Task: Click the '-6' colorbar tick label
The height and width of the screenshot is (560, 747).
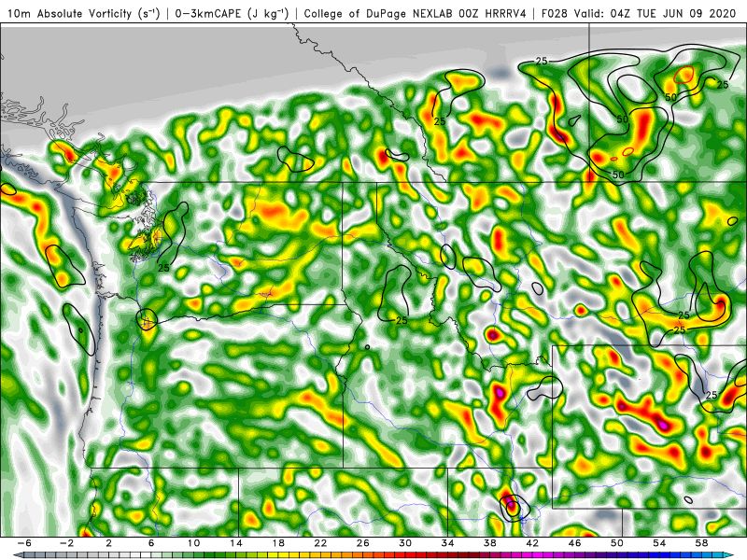Action: pyautogui.click(x=24, y=543)
